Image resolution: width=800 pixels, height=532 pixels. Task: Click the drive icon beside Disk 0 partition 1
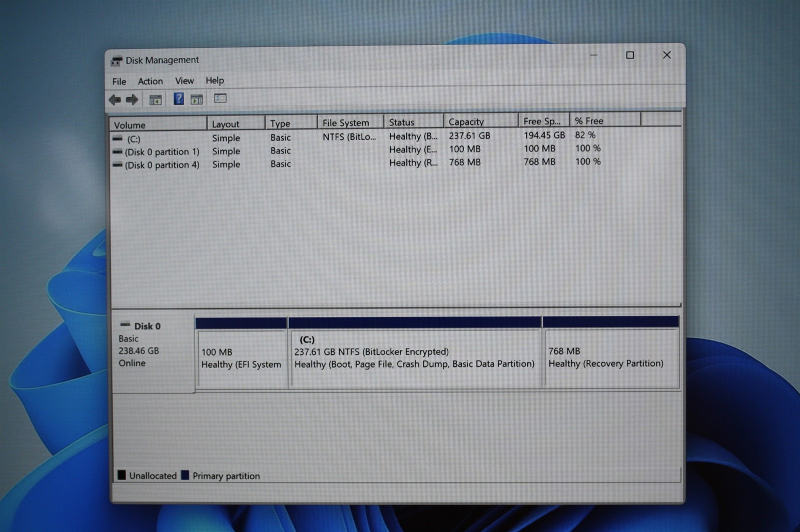click(118, 151)
